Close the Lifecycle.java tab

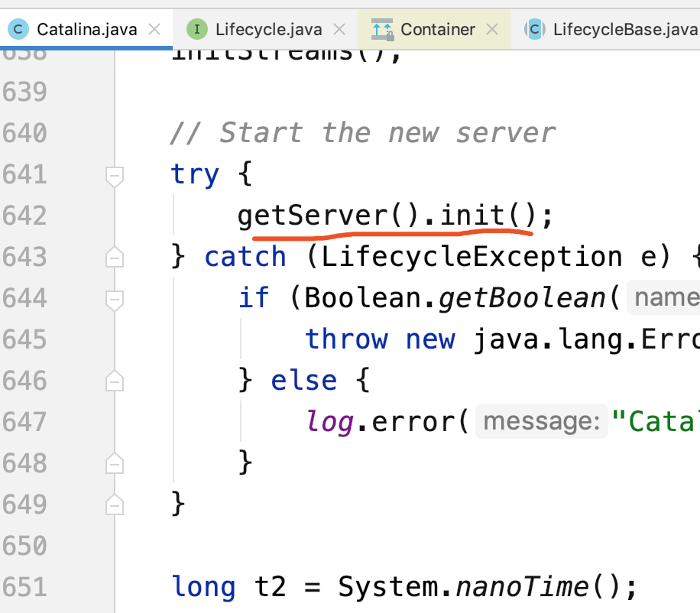pyautogui.click(x=339, y=30)
